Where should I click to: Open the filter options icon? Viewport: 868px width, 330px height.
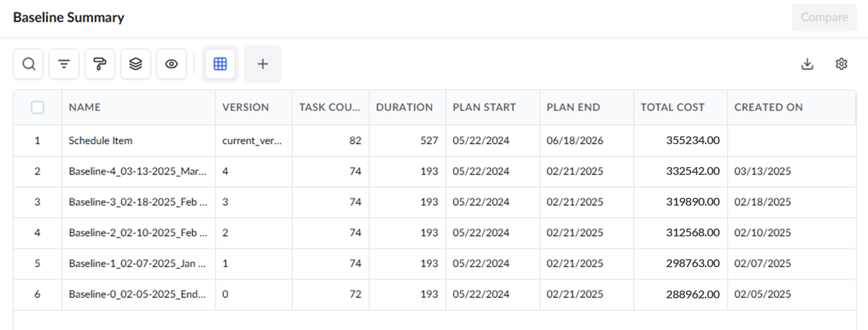(64, 64)
